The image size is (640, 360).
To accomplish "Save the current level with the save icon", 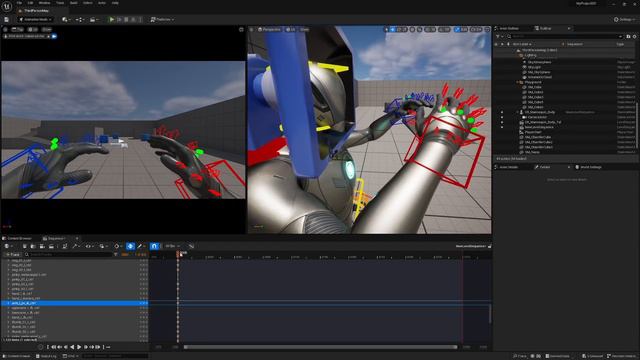I will pyautogui.click(x=7, y=20).
